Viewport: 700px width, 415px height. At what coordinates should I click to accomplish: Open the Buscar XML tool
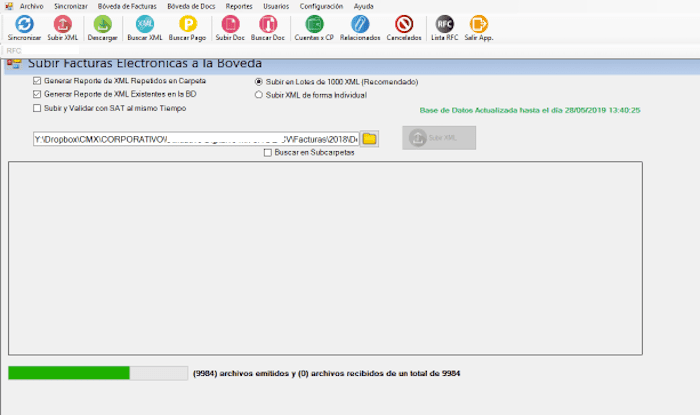tap(145, 28)
